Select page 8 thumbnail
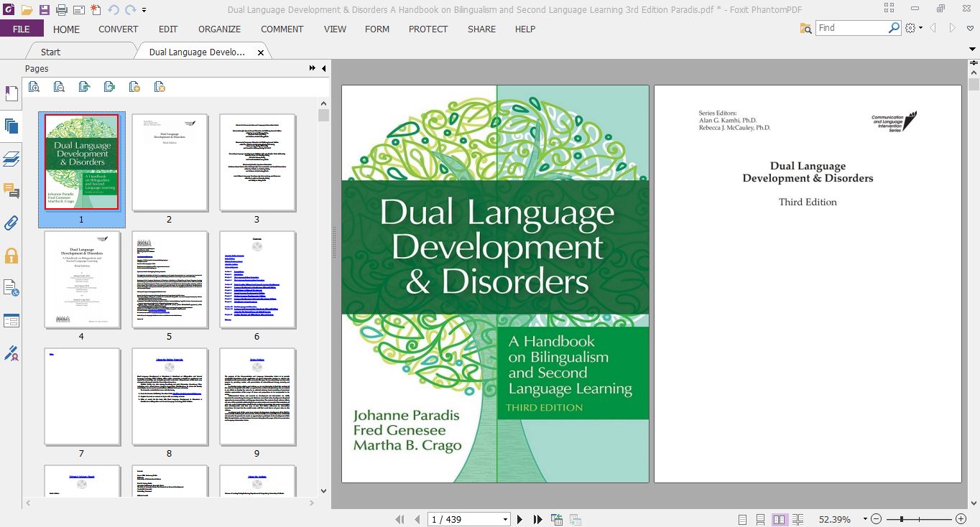This screenshot has width=980, height=527. (x=170, y=397)
